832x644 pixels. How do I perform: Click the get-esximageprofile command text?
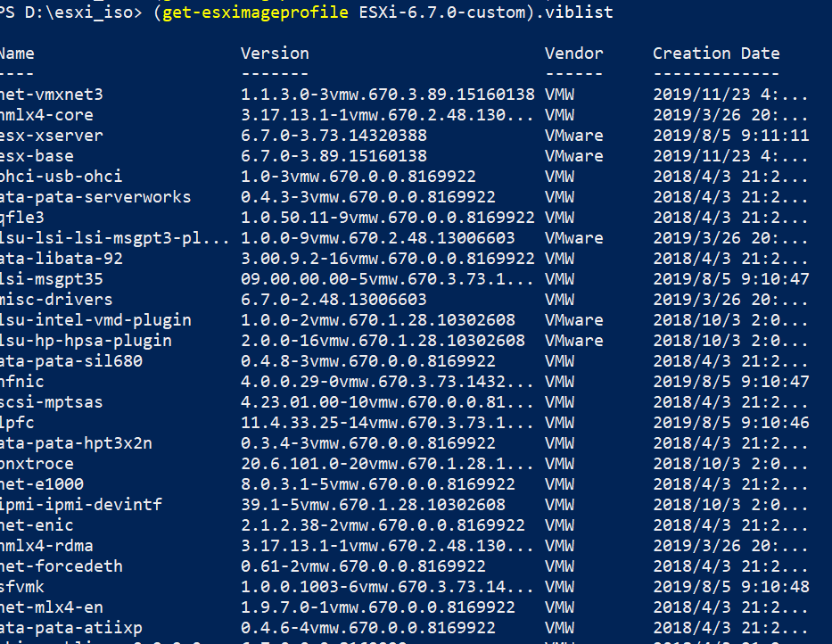(x=255, y=12)
